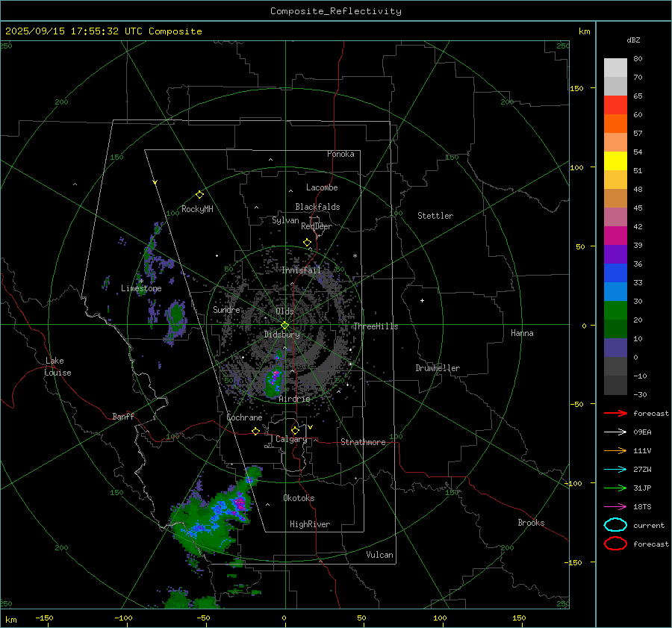This screenshot has height=628, width=672.
Task: Click the -30 dBZ value in legend
Action: [x=640, y=394]
